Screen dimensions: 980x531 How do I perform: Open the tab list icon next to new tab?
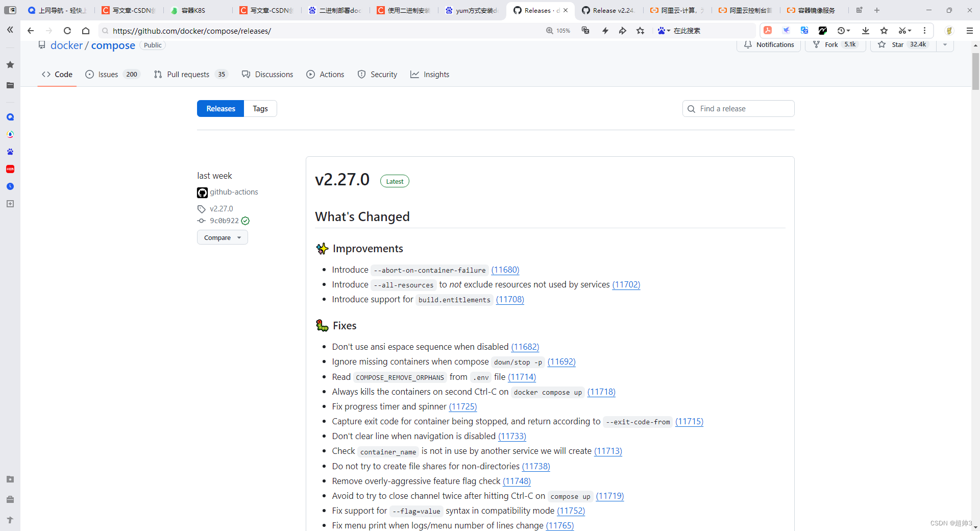pyautogui.click(x=860, y=10)
